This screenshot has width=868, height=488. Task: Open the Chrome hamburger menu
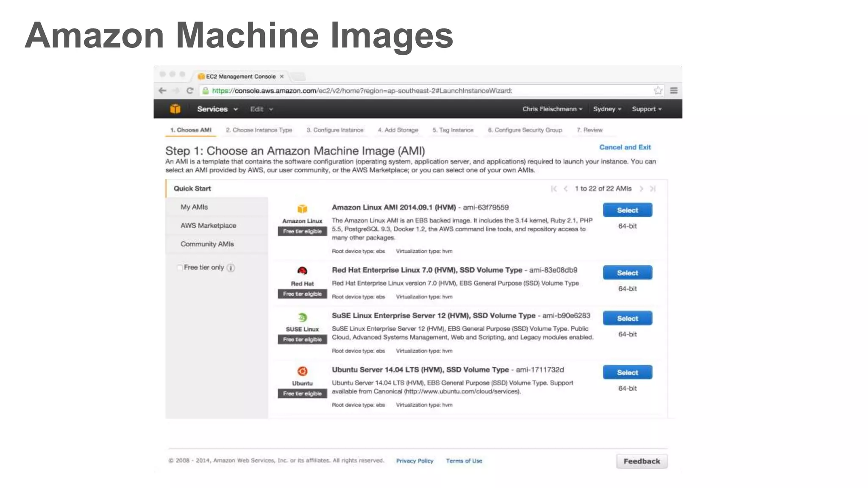click(x=673, y=91)
